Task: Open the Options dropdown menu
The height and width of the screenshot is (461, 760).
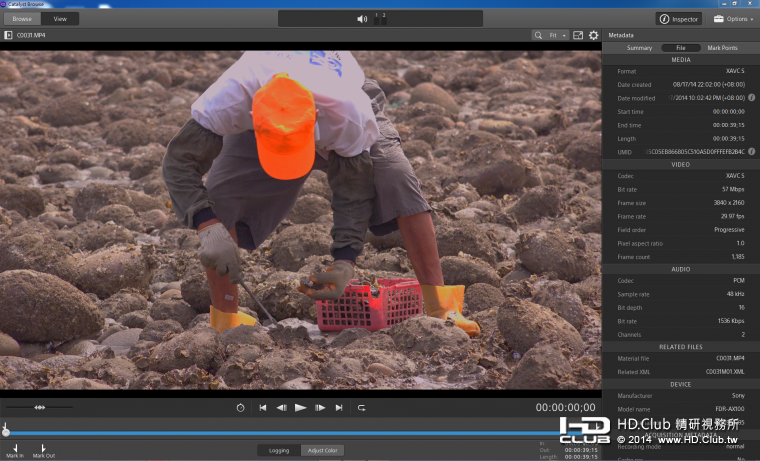Action: pos(733,19)
